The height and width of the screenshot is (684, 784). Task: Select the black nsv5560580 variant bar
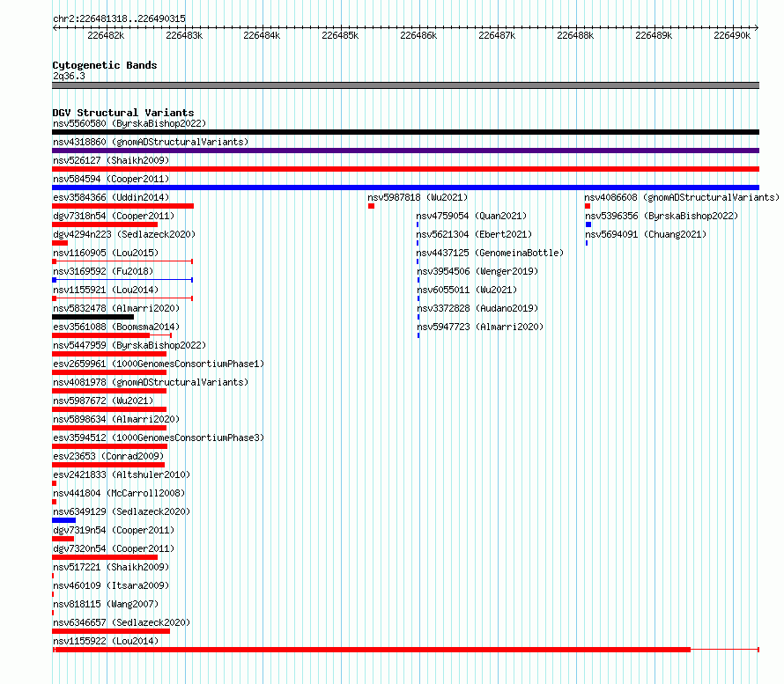[x=405, y=132]
